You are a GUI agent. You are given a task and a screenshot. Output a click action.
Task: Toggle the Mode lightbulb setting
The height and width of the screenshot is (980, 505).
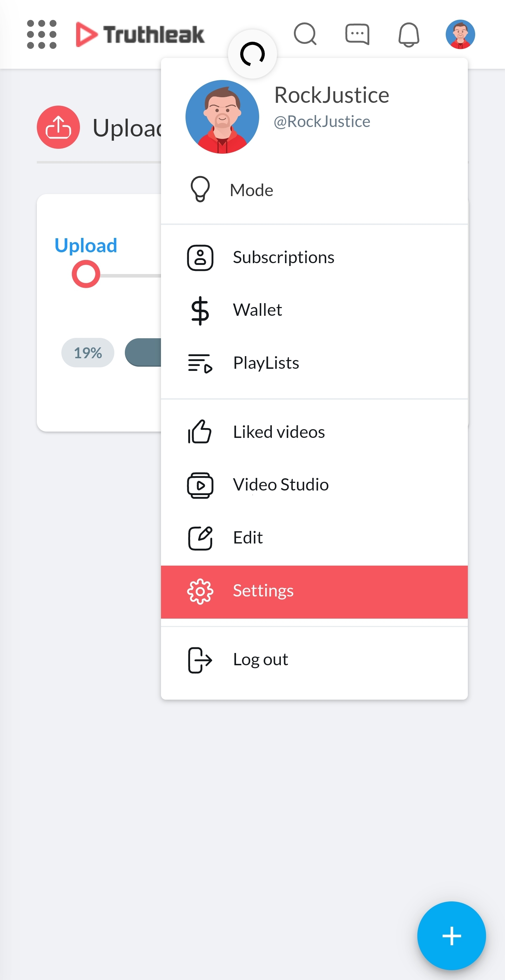[x=251, y=190]
